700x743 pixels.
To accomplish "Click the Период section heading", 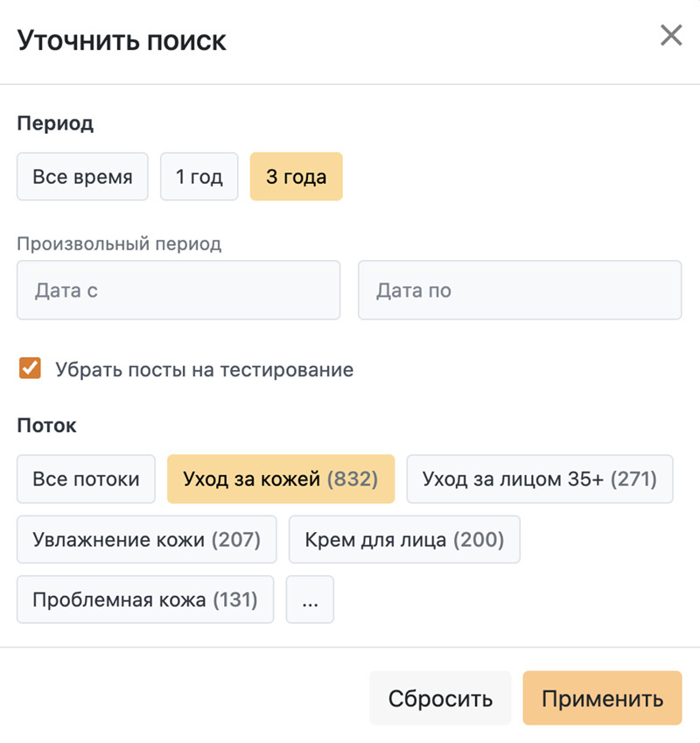I will (55, 123).
